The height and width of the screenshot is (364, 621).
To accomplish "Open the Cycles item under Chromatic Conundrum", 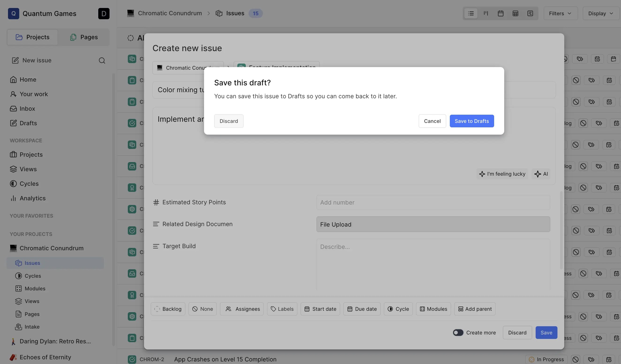I will point(33,276).
